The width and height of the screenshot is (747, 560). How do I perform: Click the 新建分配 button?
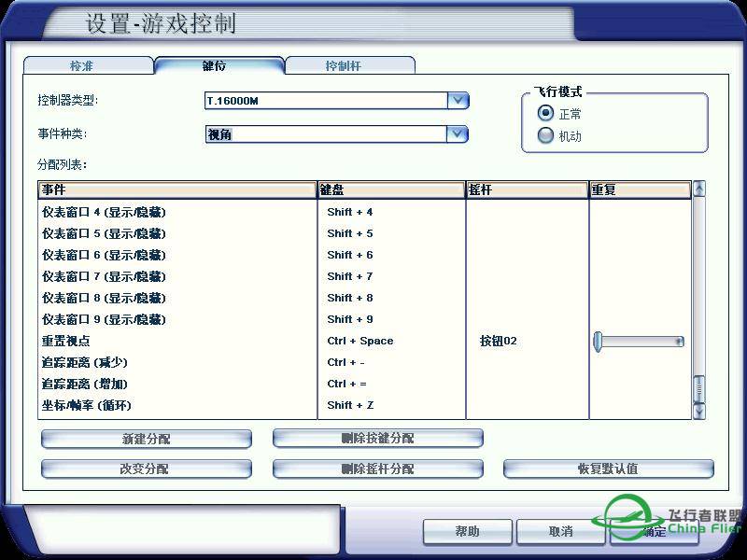coord(147,438)
